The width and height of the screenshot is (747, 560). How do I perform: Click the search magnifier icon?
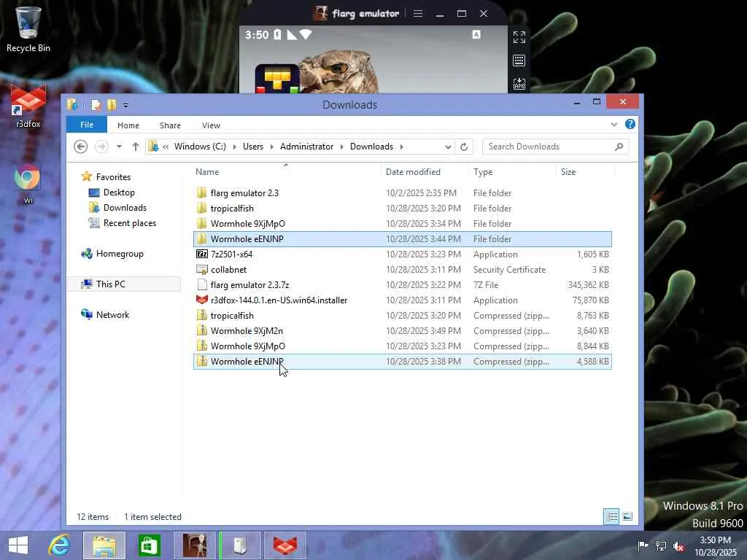click(x=619, y=147)
